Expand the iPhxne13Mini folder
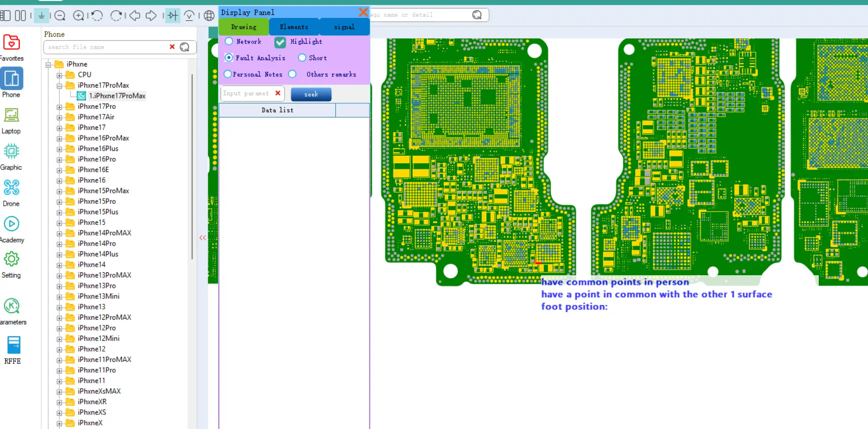Screen dimensions: 868x429 [x=60, y=297]
